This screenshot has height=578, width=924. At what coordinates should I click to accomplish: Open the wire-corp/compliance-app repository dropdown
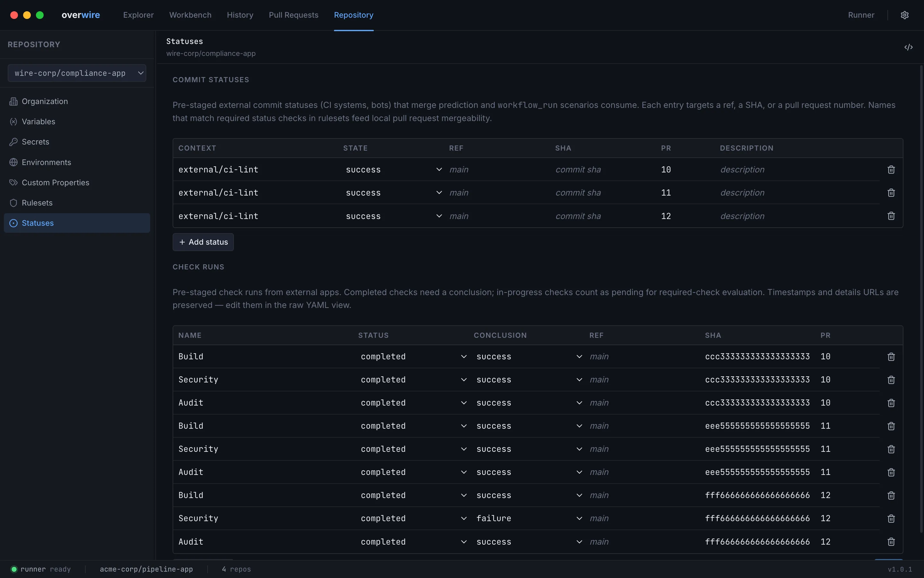click(x=77, y=73)
